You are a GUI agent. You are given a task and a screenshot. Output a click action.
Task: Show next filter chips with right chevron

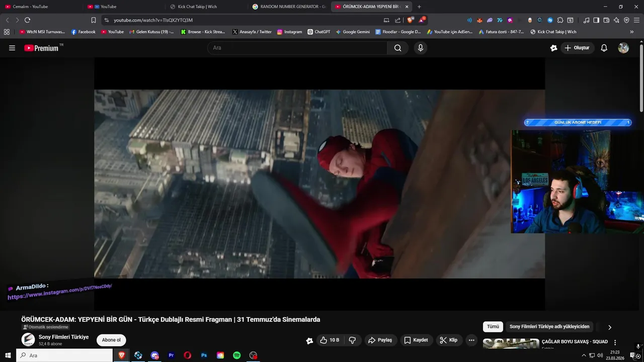pos(610,327)
